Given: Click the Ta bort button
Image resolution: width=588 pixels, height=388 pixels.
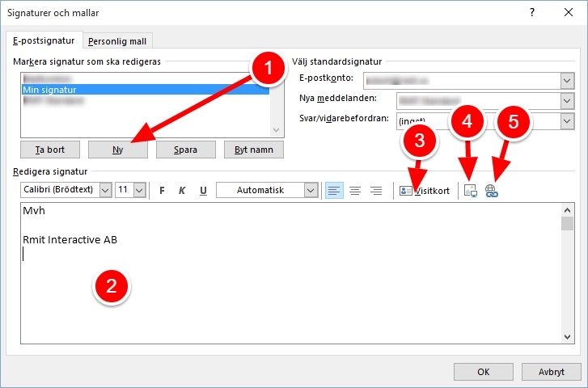Looking at the screenshot, I should tap(50, 150).
